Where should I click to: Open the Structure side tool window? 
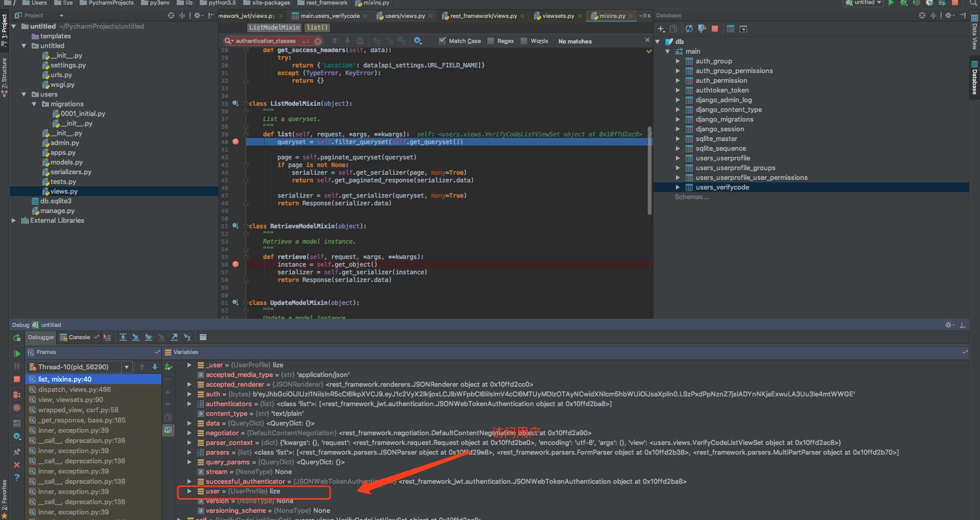point(4,77)
